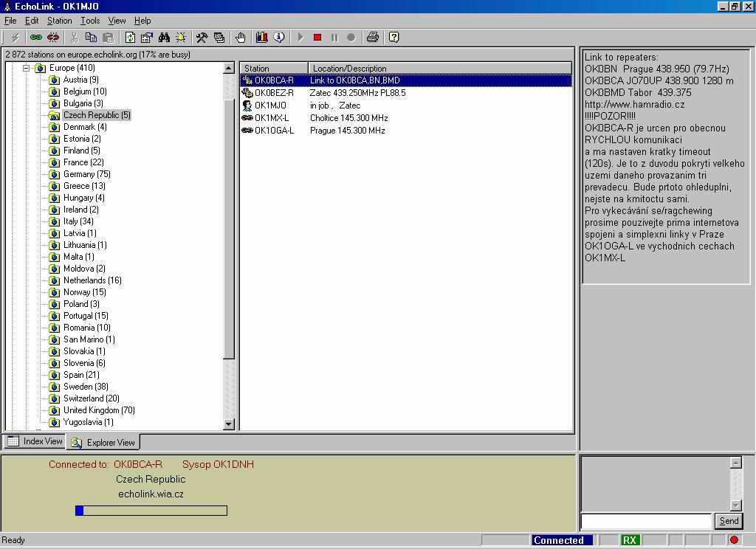
Task: Select Belgium (10) in the tree
Action: coord(85,91)
